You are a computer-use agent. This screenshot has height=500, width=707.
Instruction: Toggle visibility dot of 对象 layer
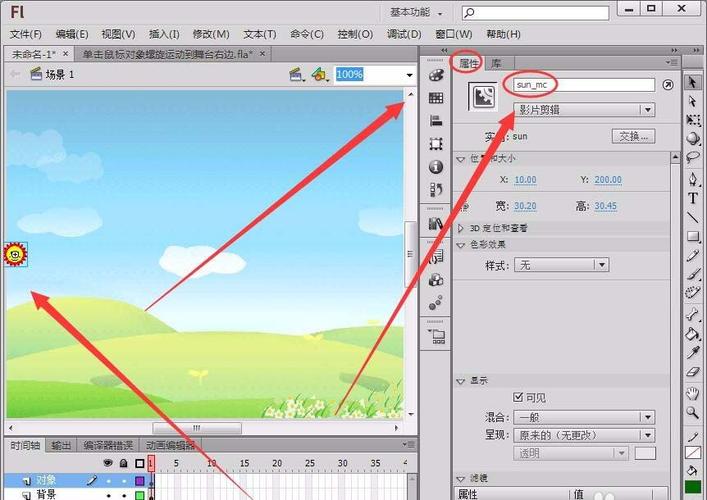[x=108, y=482]
